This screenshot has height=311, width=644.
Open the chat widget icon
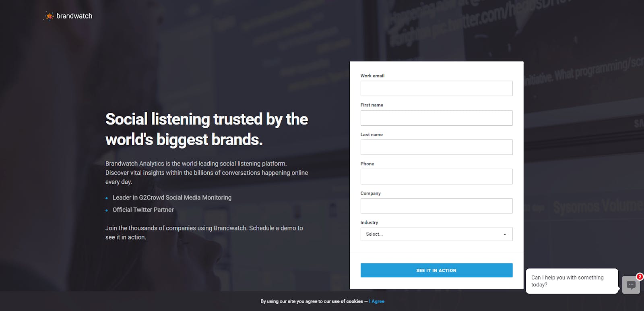click(x=631, y=285)
